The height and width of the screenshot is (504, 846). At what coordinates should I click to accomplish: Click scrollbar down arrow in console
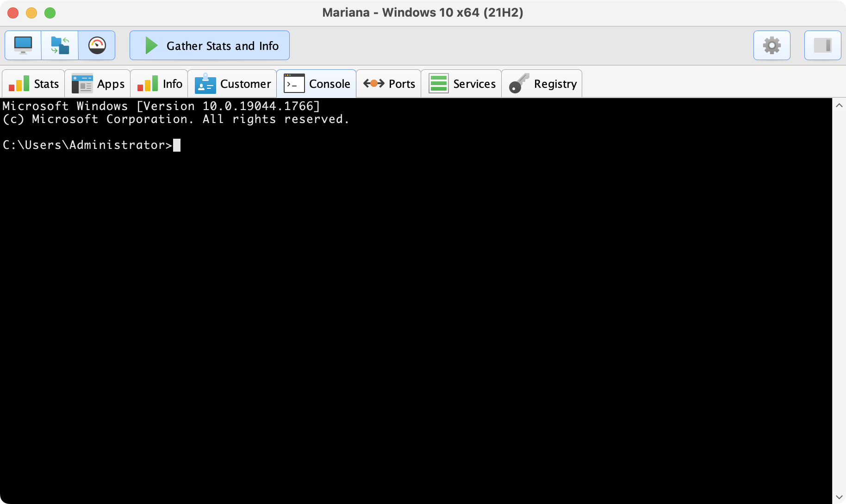click(839, 497)
